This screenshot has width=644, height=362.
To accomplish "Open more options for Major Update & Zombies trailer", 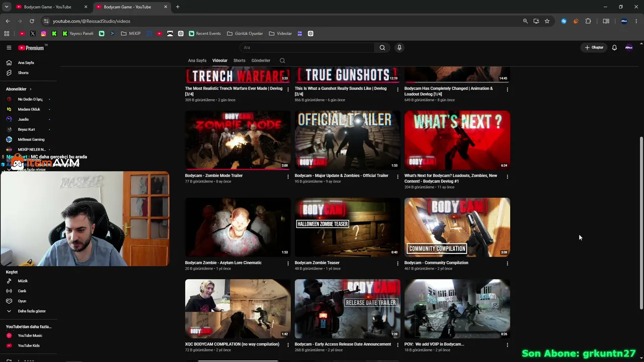I will [x=397, y=176].
